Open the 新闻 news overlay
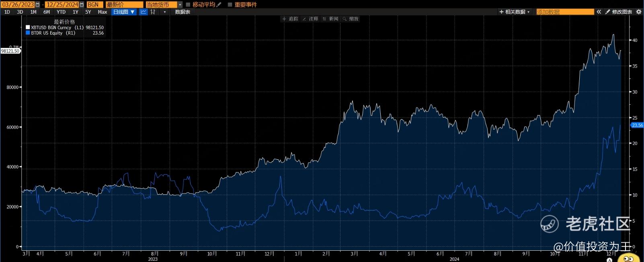The height and width of the screenshot is (262, 644). pos(330,19)
